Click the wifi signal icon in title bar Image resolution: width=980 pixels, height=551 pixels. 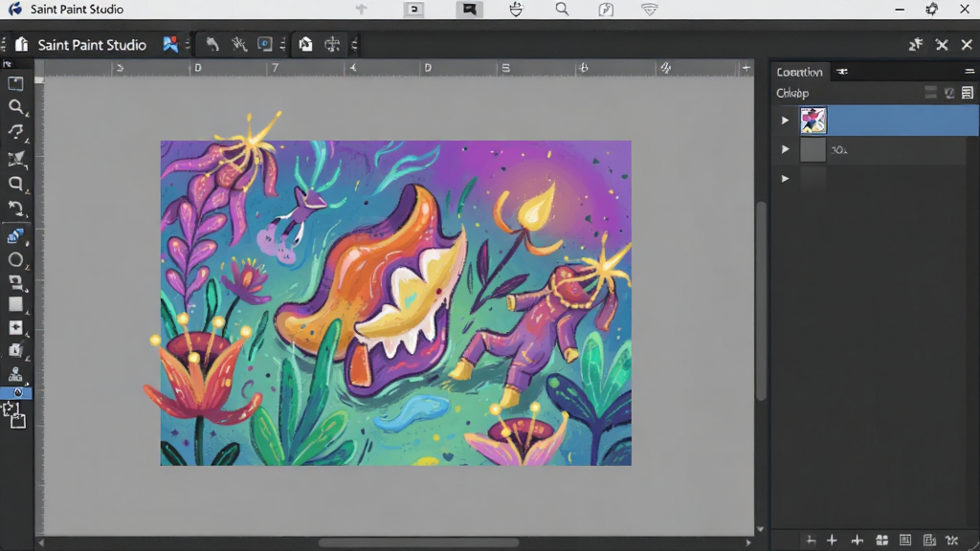[650, 10]
